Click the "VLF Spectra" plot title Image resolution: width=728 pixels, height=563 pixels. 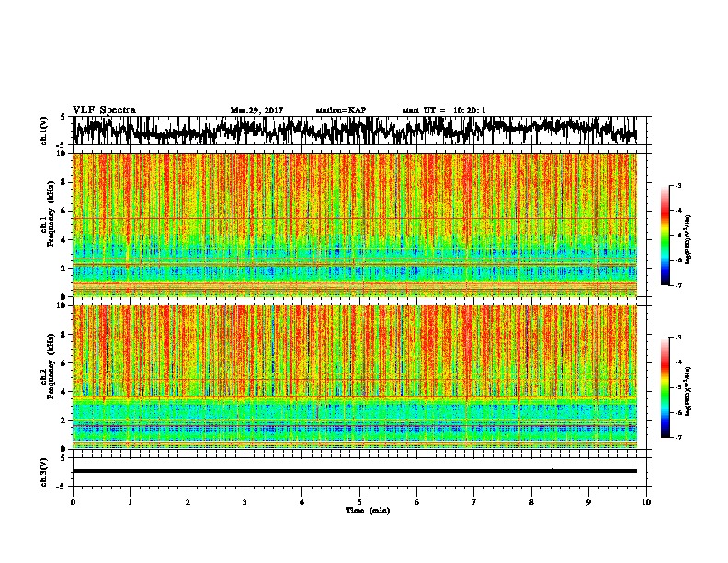(104, 110)
